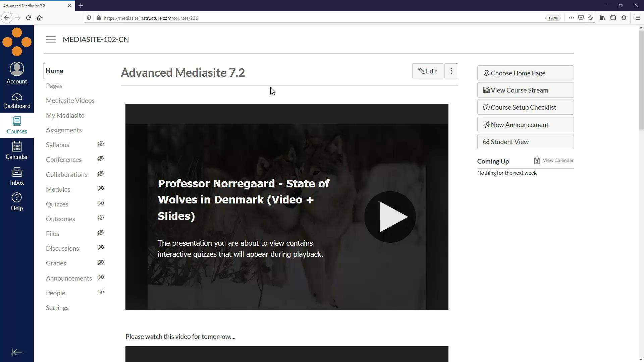Click the Canvas orange logo

(x=17, y=42)
